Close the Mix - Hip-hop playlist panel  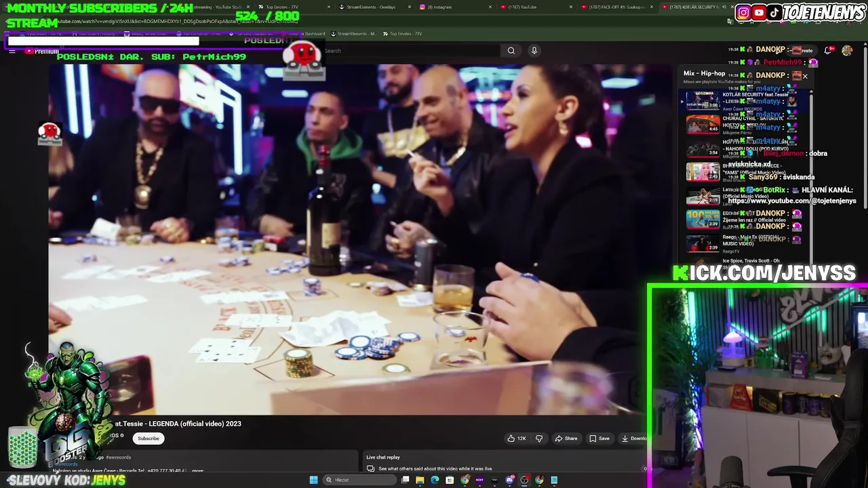point(805,77)
